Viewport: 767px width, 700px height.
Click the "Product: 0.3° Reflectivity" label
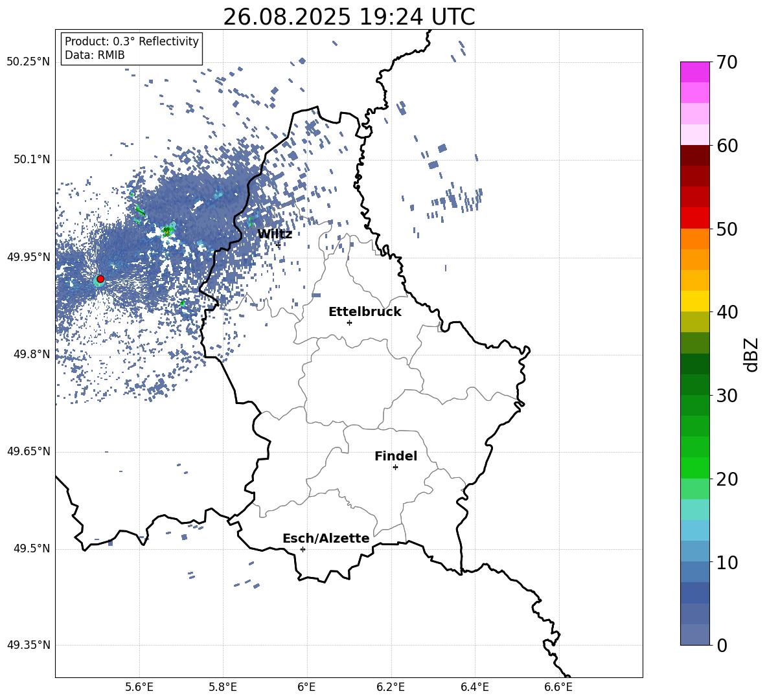click(132, 41)
